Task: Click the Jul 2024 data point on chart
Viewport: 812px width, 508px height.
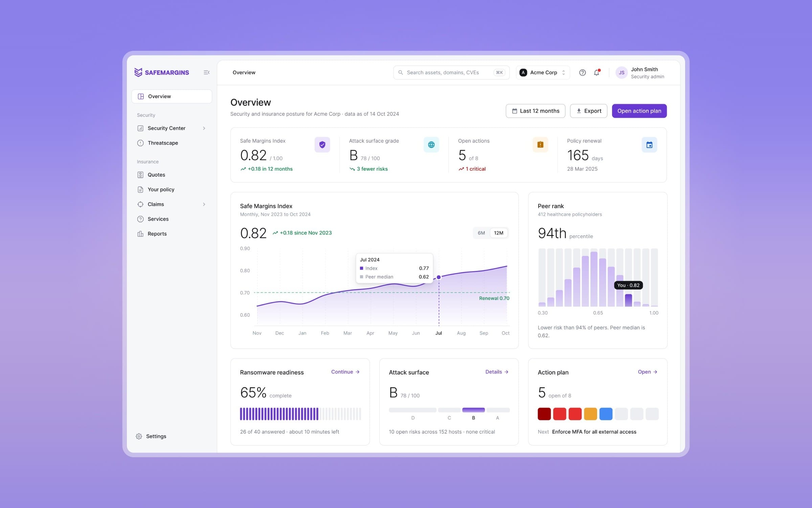Action: click(439, 277)
